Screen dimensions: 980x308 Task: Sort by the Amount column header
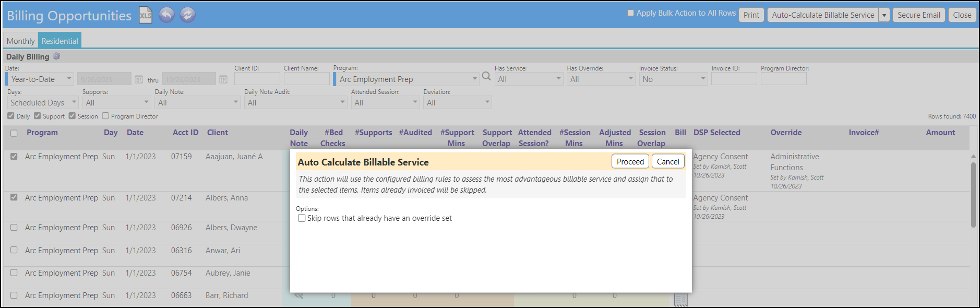940,133
